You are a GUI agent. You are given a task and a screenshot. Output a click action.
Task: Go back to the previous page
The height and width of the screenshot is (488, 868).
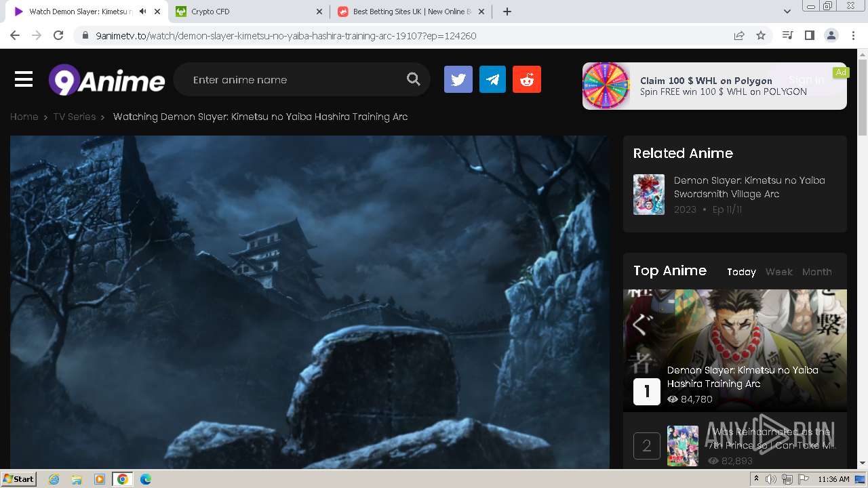pyautogui.click(x=15, y=35)
